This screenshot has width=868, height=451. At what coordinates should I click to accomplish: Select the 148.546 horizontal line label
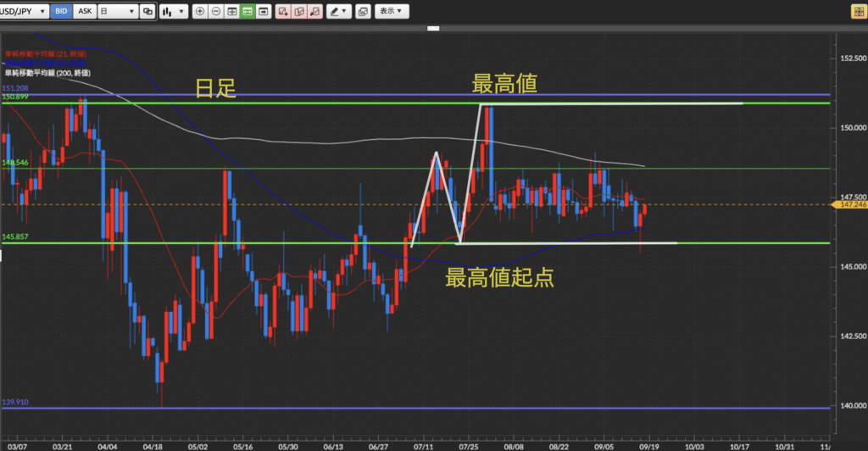(15, 163)
